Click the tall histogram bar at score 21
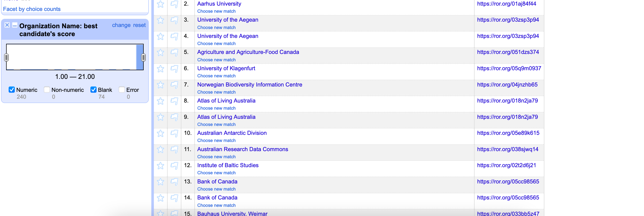The image size is (644, 216). [x=140, y=57]
